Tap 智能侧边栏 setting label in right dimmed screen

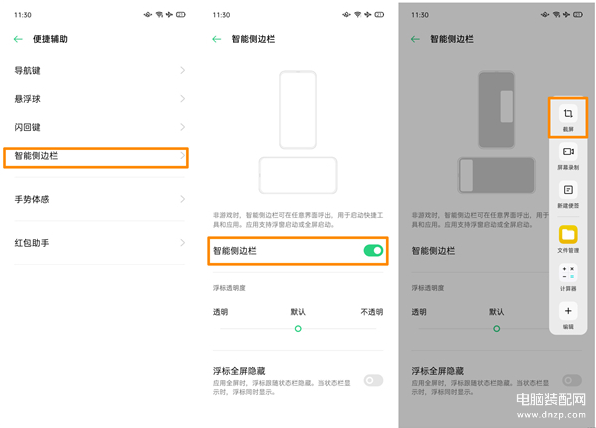[433, 251]
